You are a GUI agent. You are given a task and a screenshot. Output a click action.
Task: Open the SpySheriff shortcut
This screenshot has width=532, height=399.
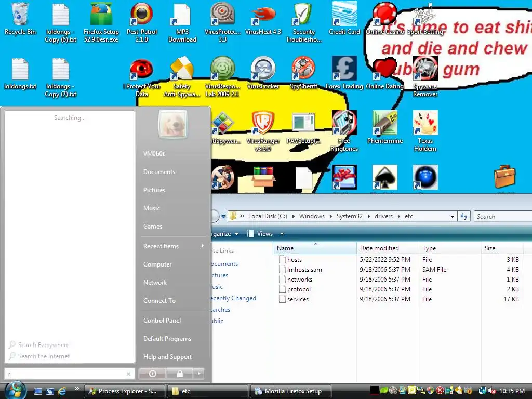pyautogui.click(x=303, y=73)
